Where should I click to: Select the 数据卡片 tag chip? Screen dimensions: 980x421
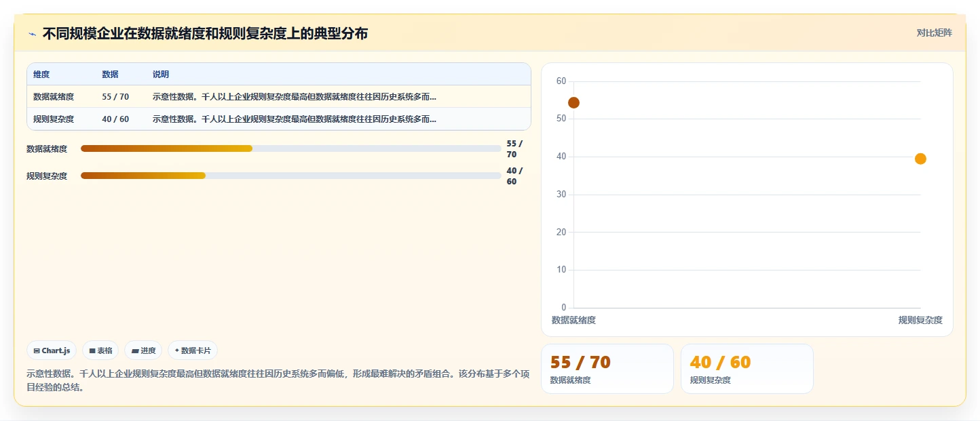[193, 350]
